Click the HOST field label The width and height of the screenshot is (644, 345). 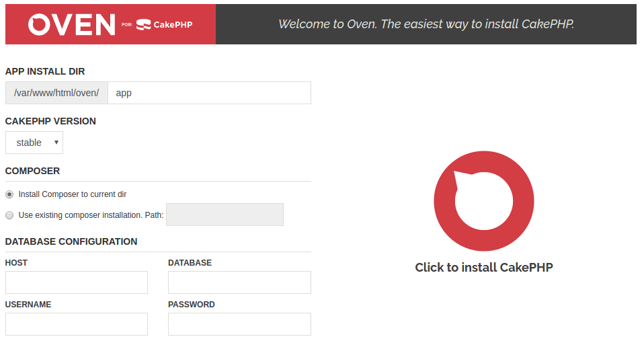tap(16, 263)
